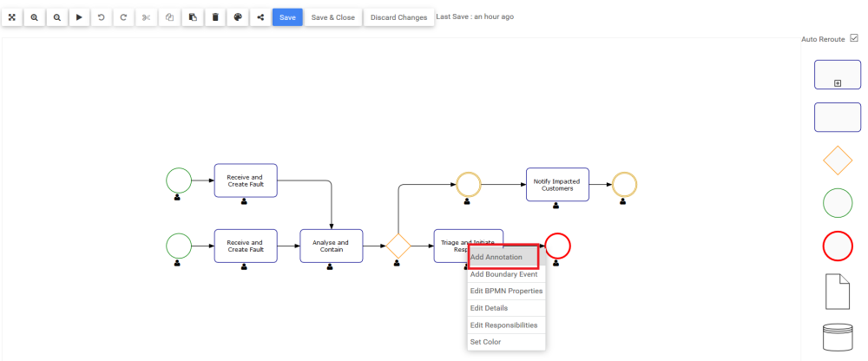The width and height of the screenshot is (868, 361).
Task: Click the fit-to-screen icon in toolbar
Action: pyautogui.click(x=12, y=17)
